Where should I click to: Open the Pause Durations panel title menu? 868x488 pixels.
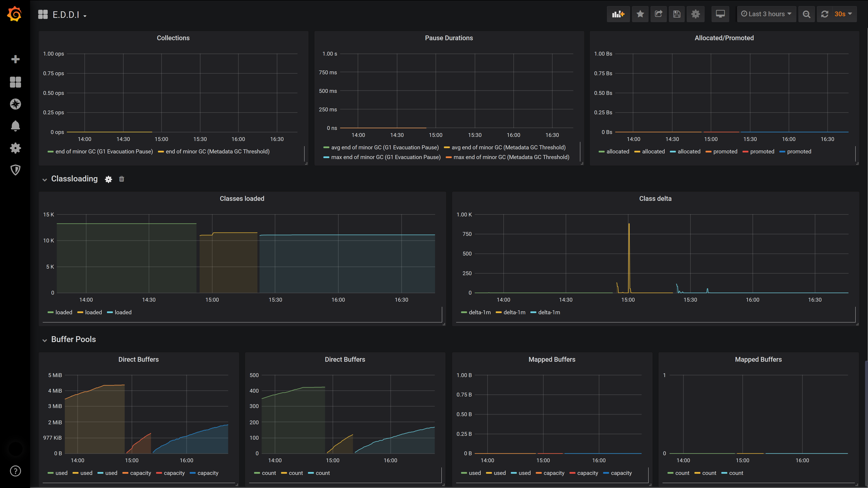(x=448, y=38)
